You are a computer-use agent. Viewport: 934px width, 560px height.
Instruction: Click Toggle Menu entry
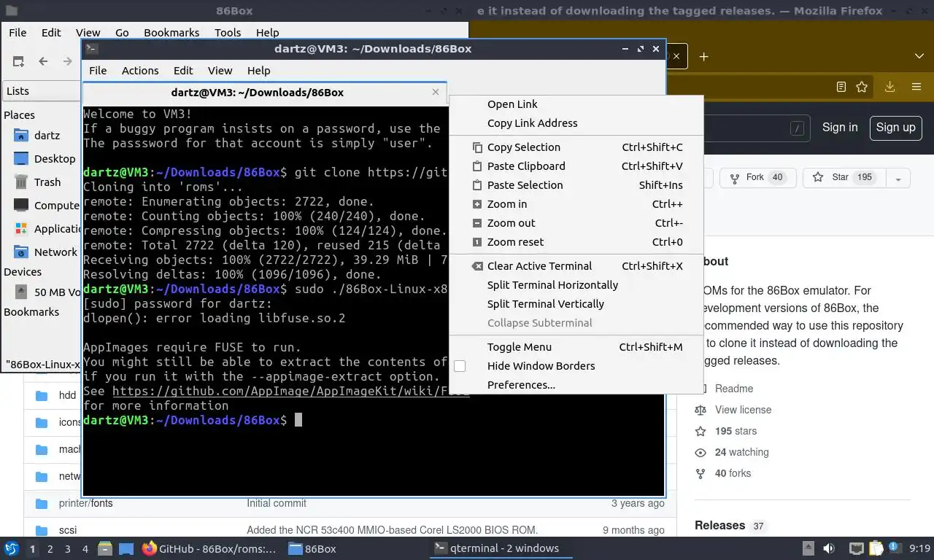(x=576, y=347)
